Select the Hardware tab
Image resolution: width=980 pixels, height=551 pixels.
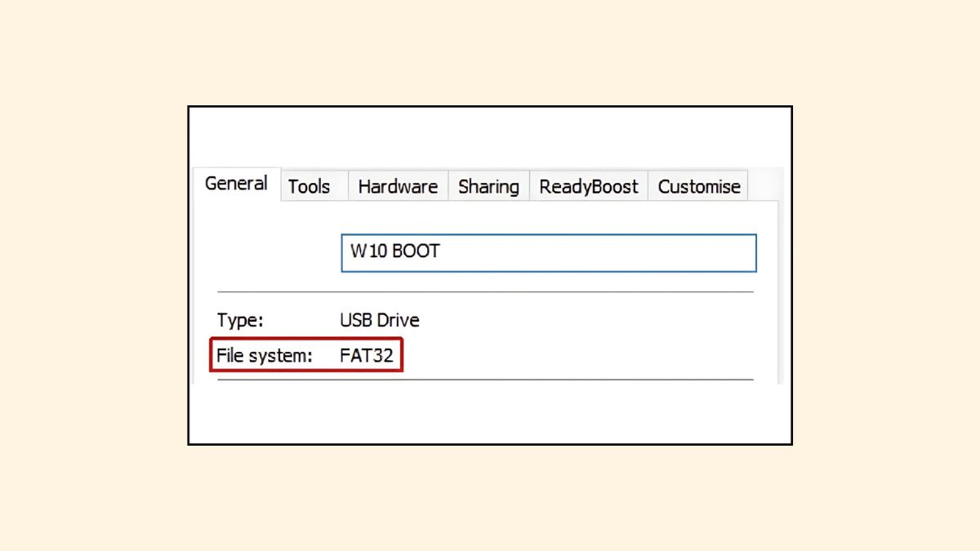click(x=398, y=187)
